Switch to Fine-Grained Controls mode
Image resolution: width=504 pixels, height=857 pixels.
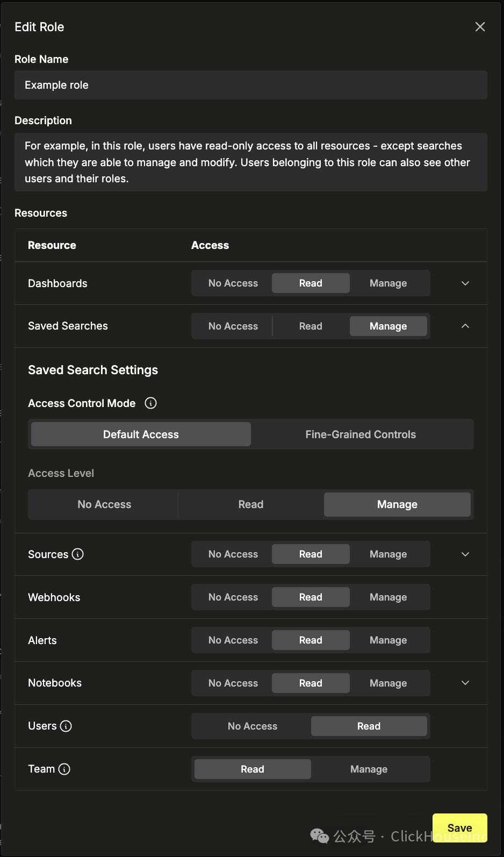pyautogui.click(x=361, y=434)
